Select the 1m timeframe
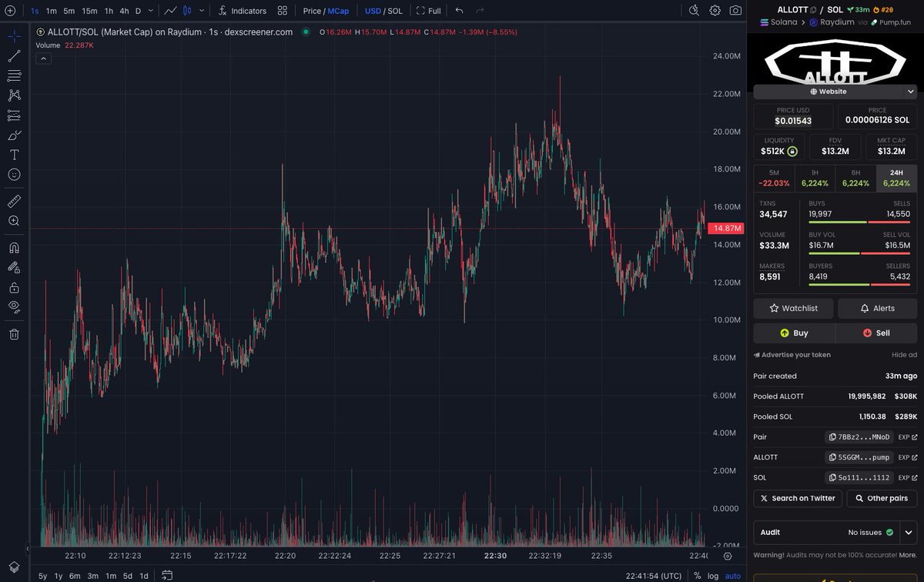Screen dimensions: 924x582 tap(52, 11)
